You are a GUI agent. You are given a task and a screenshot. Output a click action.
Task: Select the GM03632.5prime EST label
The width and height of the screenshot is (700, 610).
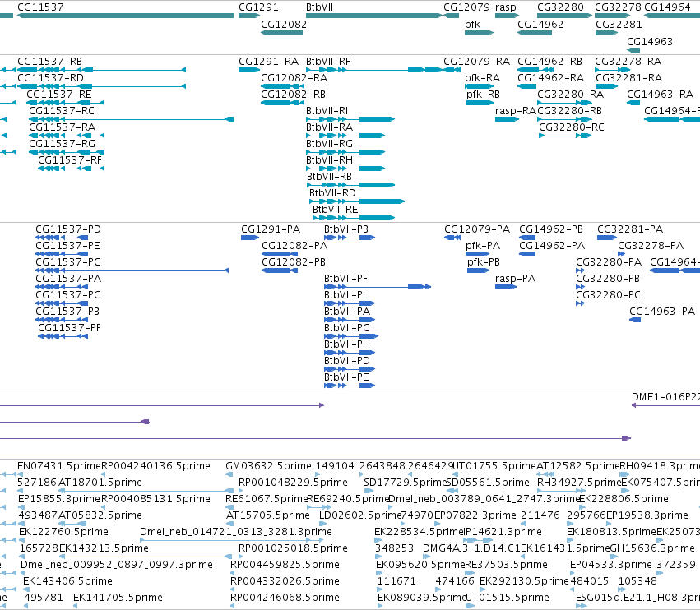click(x=269, y=466)
